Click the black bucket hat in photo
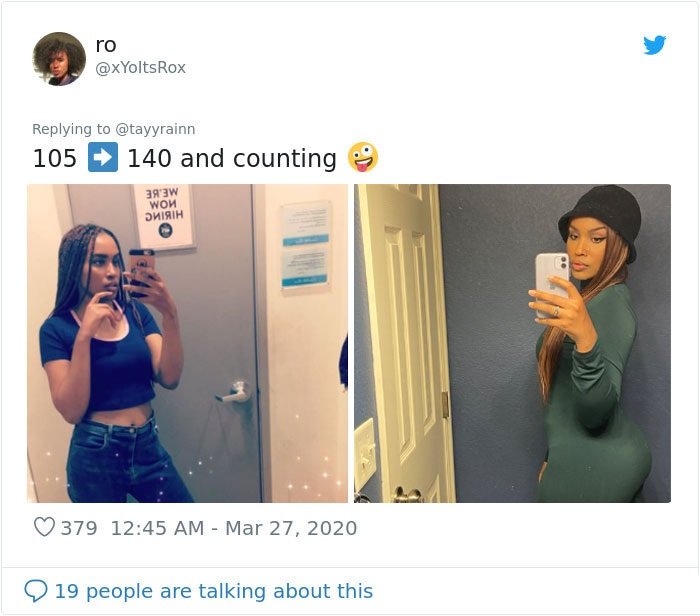The image size is (700, 616). 602,220
